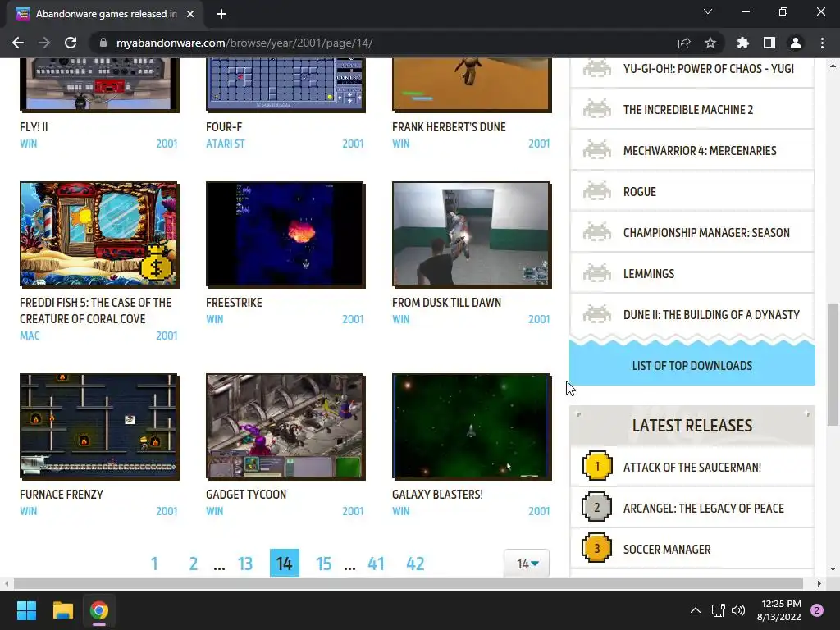Click the browser forward arrow

pyautogui.click(x=44, y=43)
